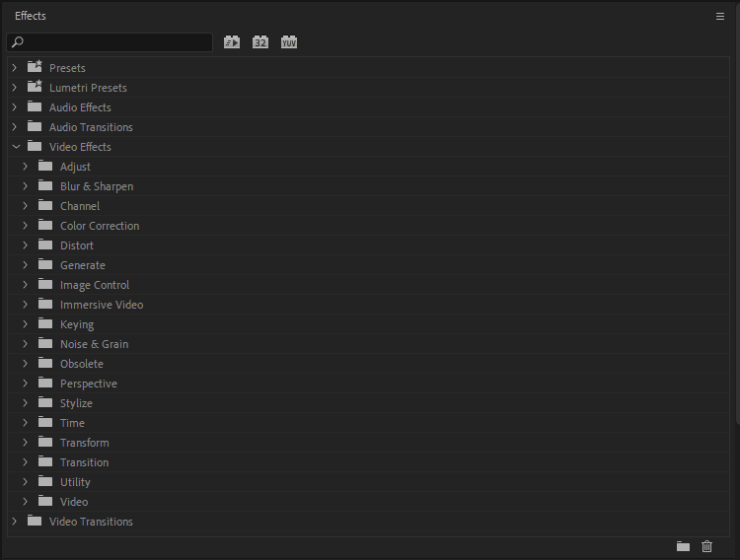Select the Audio Transitions label
This screenshot has width=740, height=560.
(x=91, y=127)
